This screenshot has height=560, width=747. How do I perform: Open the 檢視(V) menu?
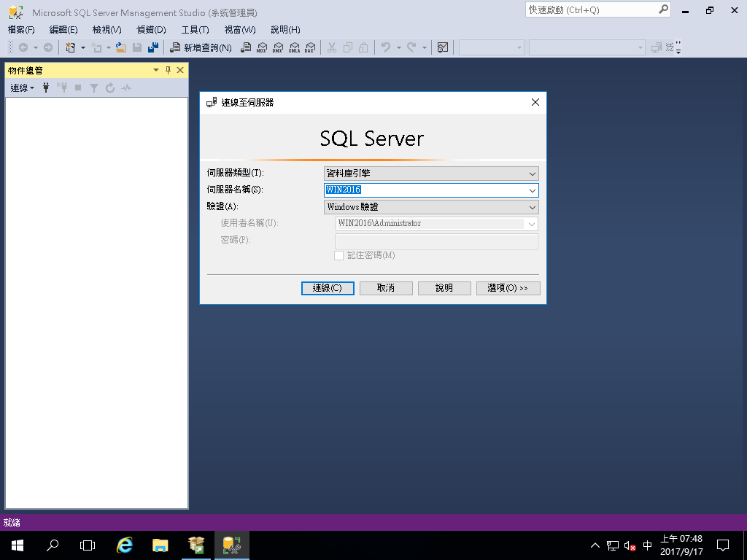tap(107, 29)
